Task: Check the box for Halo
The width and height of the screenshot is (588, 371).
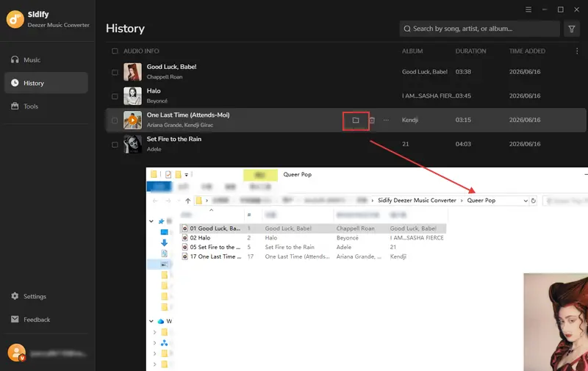Action: (x=115, y=96)
